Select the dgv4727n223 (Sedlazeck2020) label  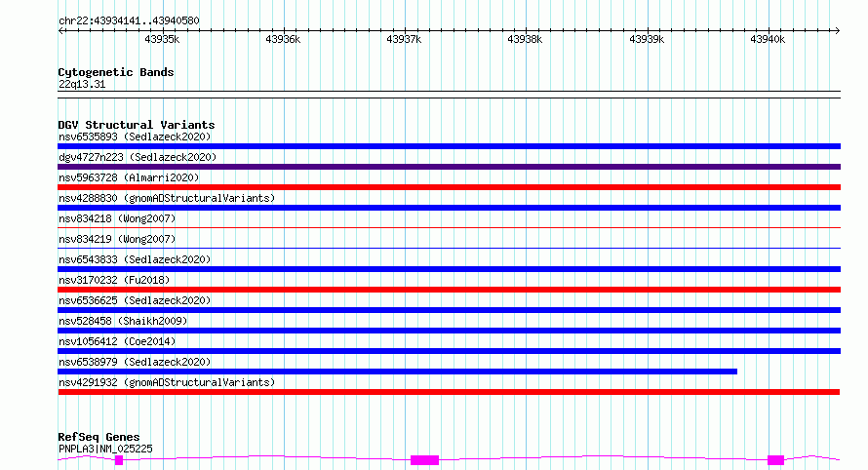[138, 157]
